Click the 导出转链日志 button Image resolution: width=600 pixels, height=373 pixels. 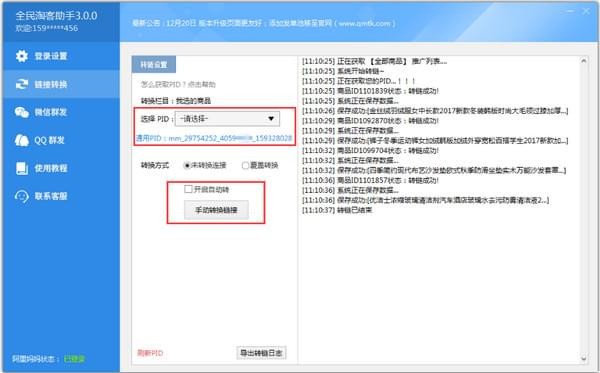[x=261, y=353]
